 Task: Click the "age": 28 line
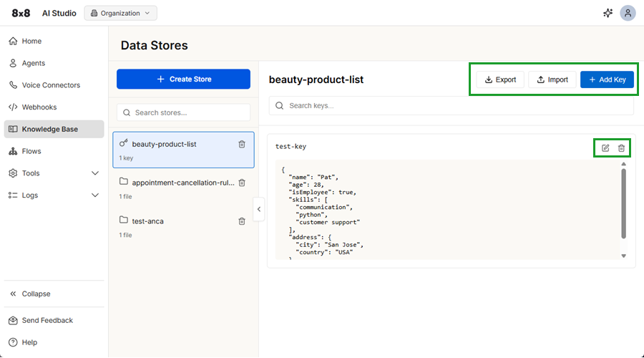(x=306, y=185)
